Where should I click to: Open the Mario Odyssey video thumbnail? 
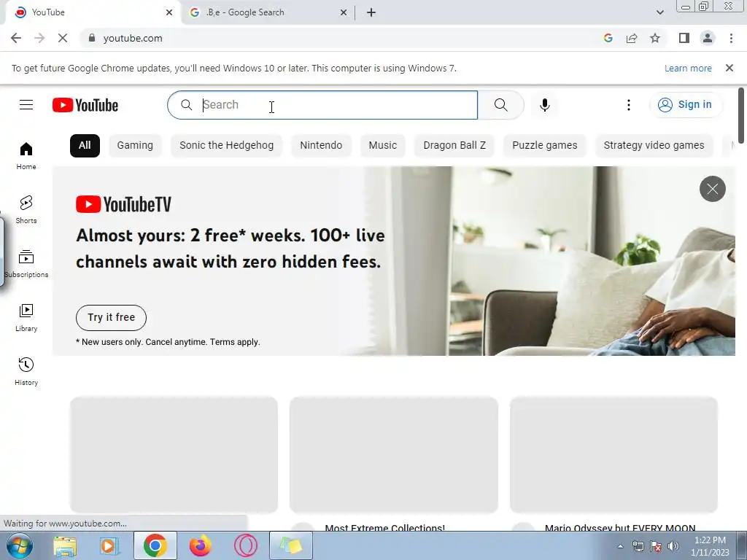coord(614,455)
